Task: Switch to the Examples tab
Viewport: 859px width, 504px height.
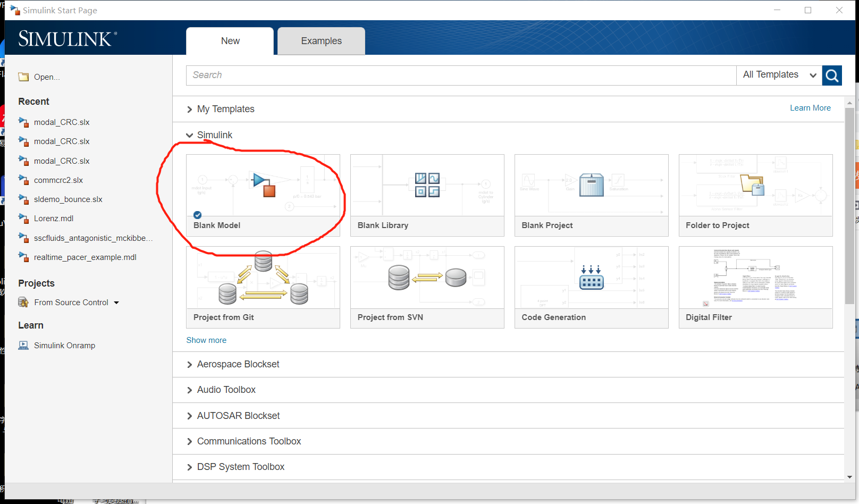Action: pyautogui.click(x=321, y=41)
